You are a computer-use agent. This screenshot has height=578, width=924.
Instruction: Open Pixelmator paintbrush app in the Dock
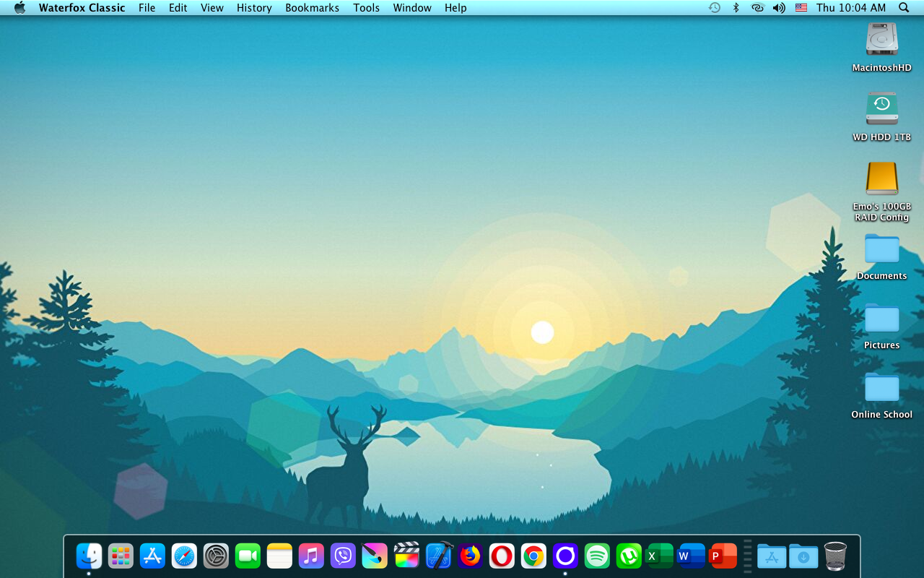click(x=375, y=556)
